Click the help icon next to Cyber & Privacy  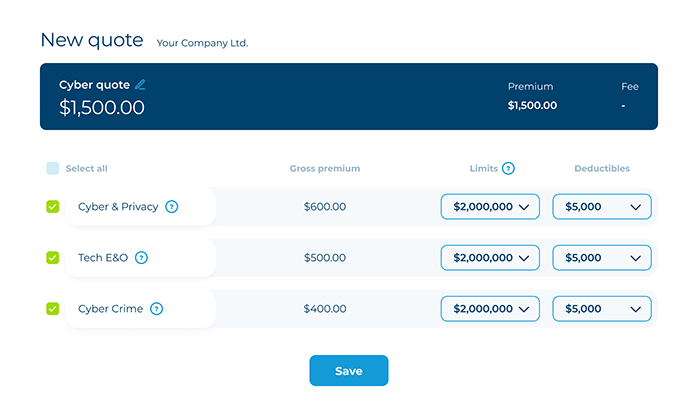[171, 207]
